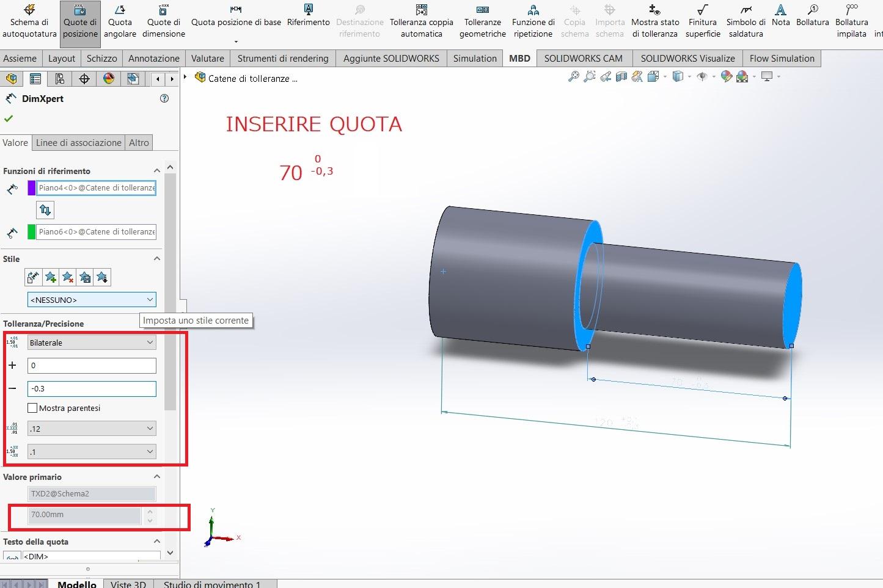Click Section view icon in viewport toolbar
The height and width of the screenshot is (588, 883).
pyautogui.click(x=621, y=76)
